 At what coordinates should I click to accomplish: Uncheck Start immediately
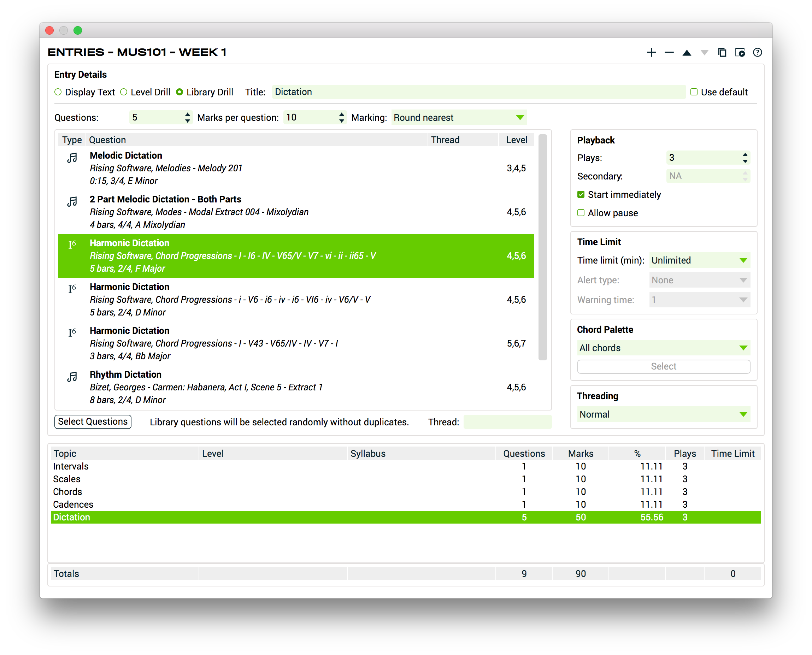point(581,194)
